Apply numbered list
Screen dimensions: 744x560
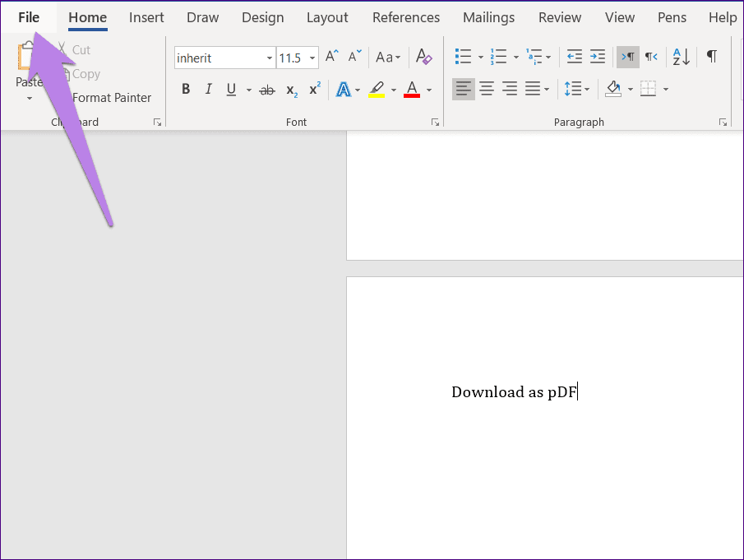[499, 57]
